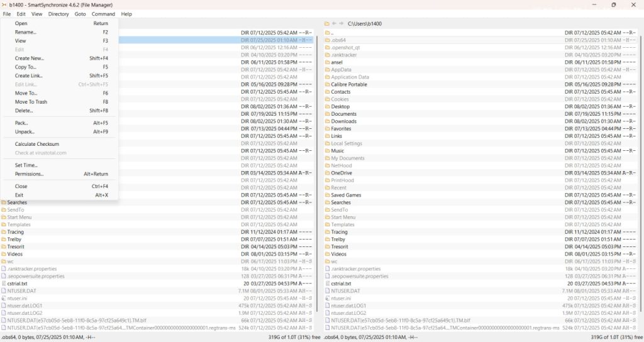Click the Saved Games folder icon

[x=327, y=196]
